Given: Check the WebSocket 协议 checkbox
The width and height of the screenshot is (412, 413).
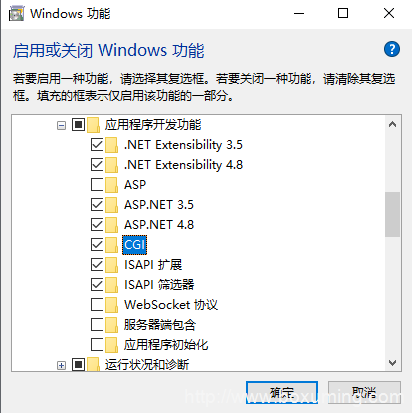Looking at the screenshot, I should (x=97, y=304).
